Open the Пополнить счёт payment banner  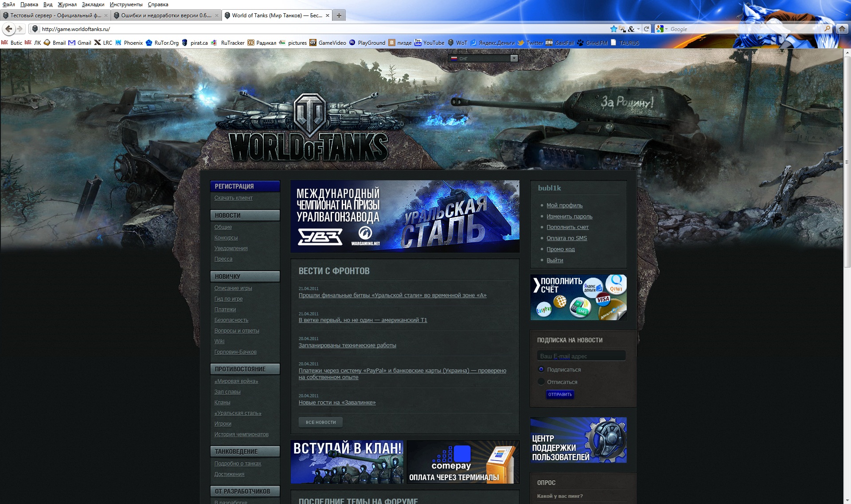[x=578, y=297]
